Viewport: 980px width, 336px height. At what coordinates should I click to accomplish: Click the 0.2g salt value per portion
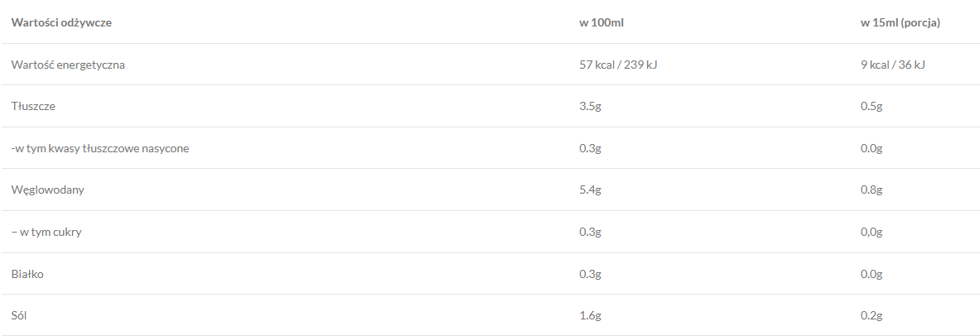point(871,315)
